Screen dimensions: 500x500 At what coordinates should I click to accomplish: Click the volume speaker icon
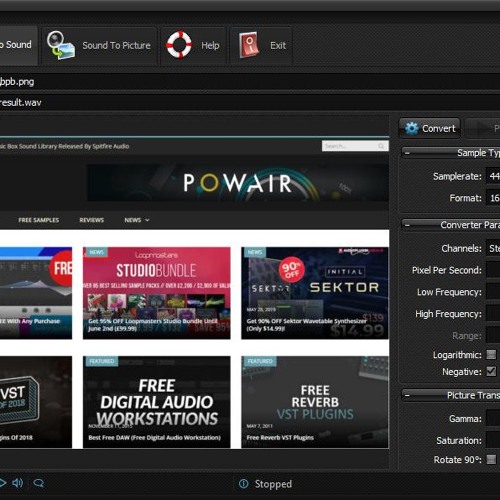pos(18,483)
